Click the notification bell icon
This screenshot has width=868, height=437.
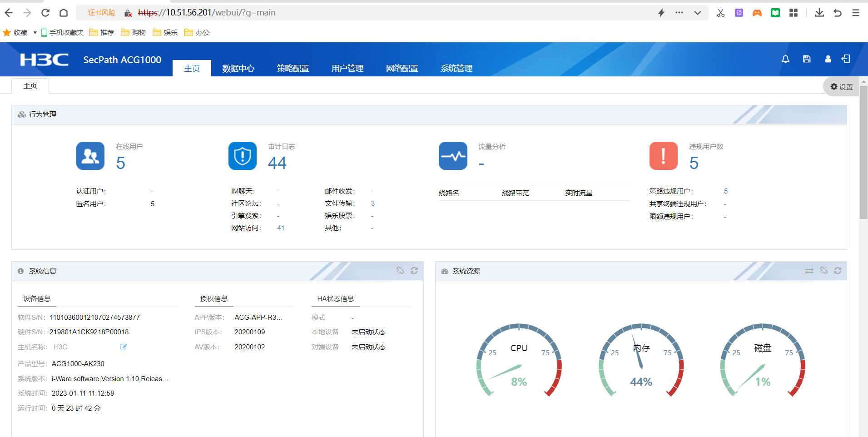(x=785, y=59)
